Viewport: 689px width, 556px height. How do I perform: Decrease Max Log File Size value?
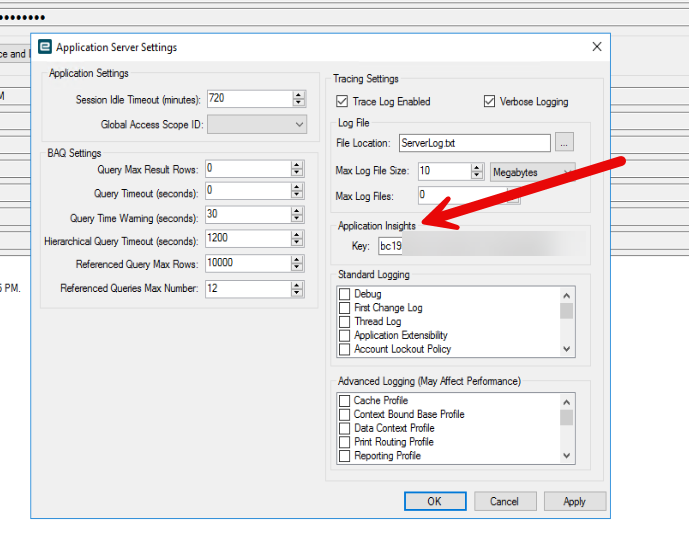(x=477, y=175)
